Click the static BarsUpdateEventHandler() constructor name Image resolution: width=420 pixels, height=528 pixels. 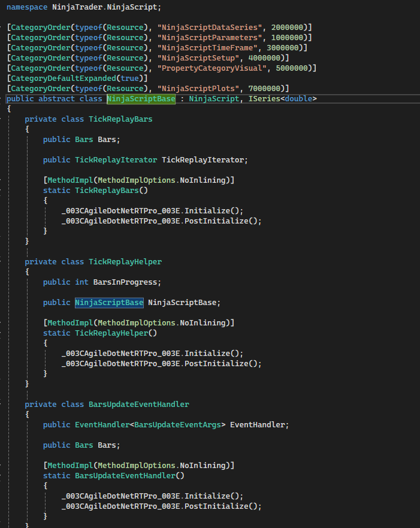tap(129, 476)
